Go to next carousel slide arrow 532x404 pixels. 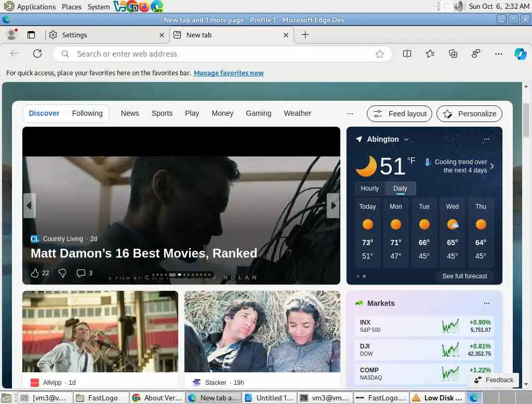333,206
